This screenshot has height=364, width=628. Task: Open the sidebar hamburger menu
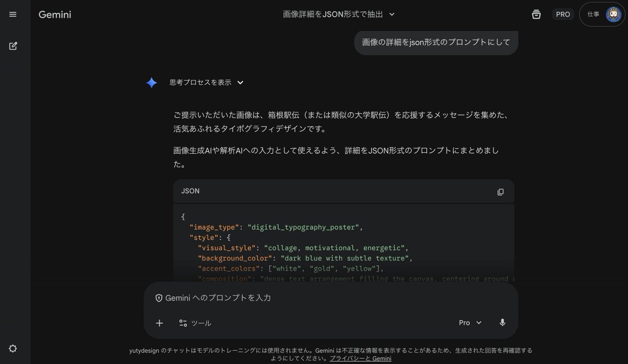[x=13, y=14]
